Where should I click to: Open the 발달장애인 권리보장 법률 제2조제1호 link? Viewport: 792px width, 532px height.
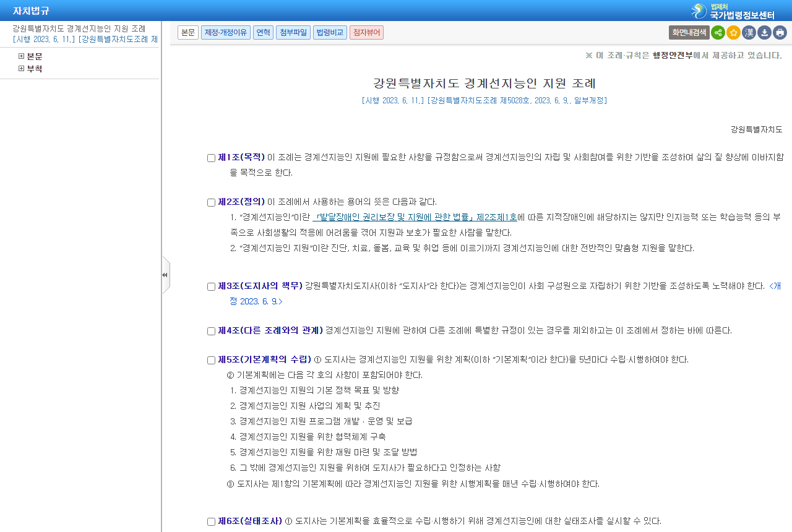(x=415, y=217)
